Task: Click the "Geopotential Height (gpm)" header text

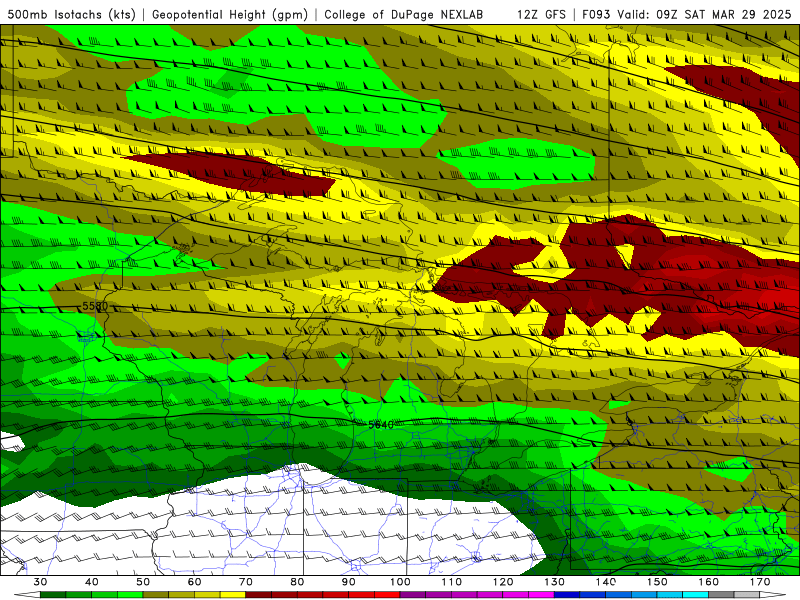Action: click(x=230, y=15)
